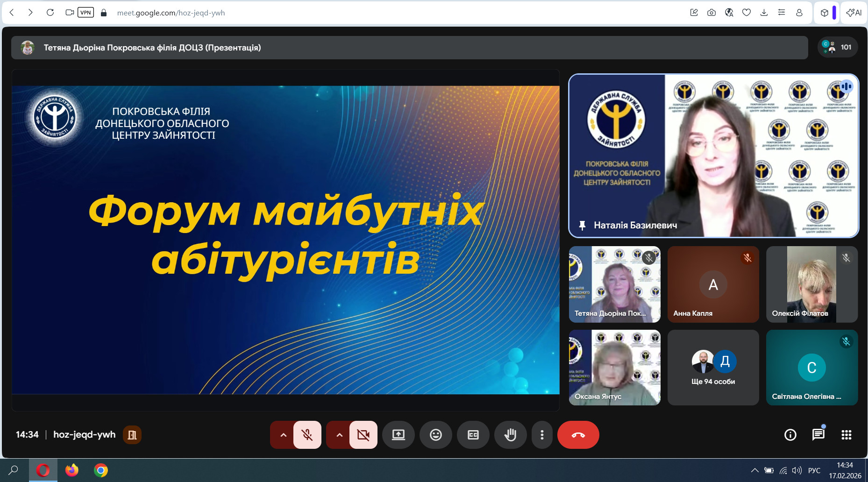Screen dimensions: 868x482
Task: Click the 'Ще 94 особи' tile
Action: coord(713,368)
